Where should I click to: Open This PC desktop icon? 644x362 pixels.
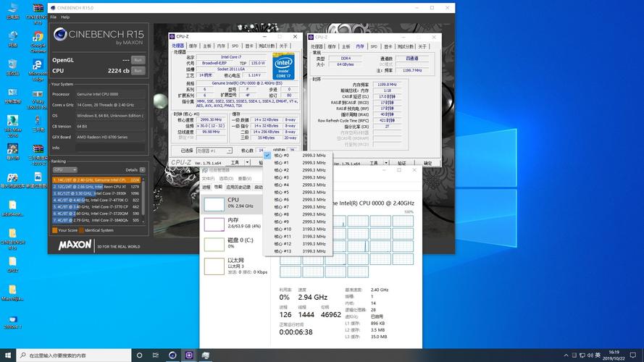(13, 11)
